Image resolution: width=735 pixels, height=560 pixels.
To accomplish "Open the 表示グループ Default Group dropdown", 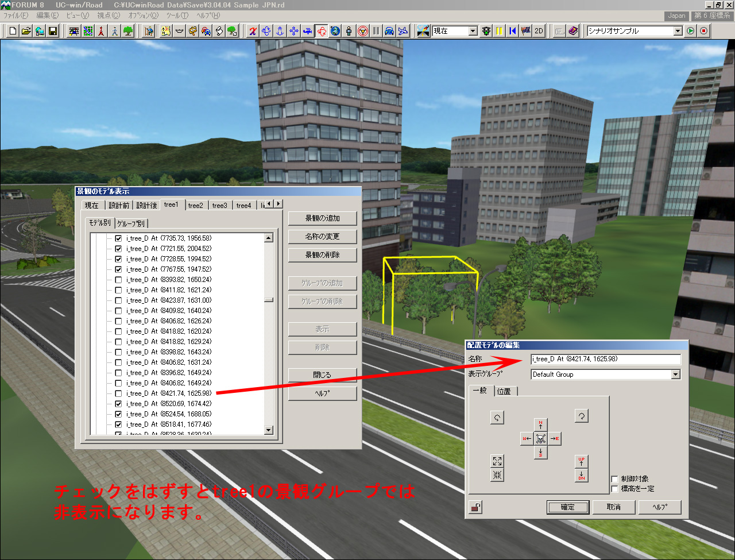I will pos(675,374).
